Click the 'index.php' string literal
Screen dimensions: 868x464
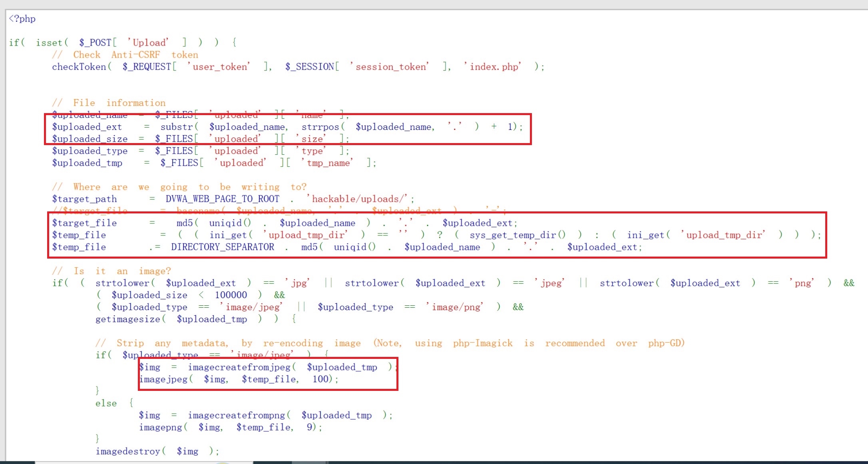492,67
